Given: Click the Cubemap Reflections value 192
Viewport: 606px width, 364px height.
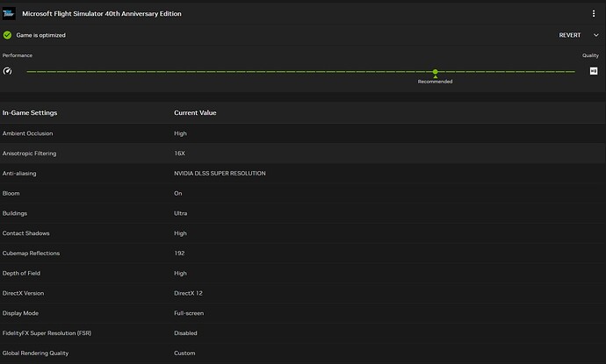Looking at the screenshot, I should [x=179, y=253].
